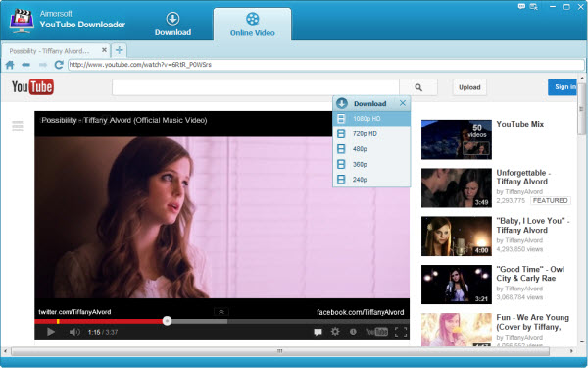The image size is (588, 368).
Task: Choose 480p download quality
Action: pos(371,149)
